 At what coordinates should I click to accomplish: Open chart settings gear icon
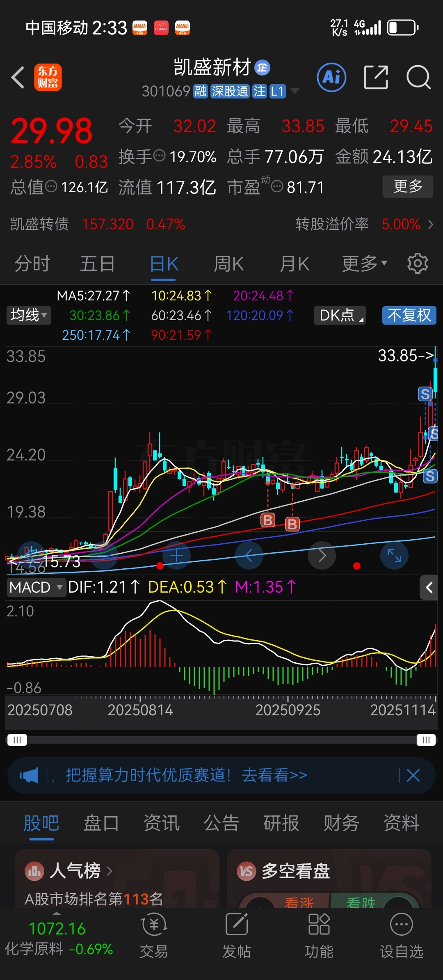418,263
